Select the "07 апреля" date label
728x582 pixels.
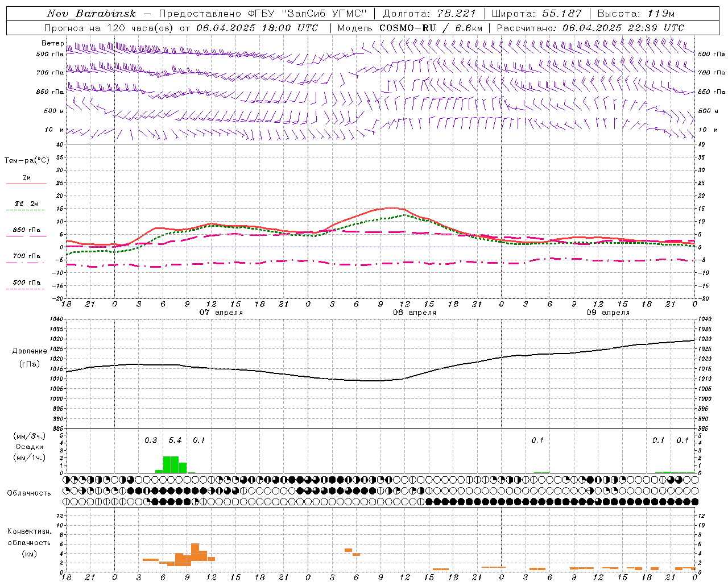pos(221,313)
